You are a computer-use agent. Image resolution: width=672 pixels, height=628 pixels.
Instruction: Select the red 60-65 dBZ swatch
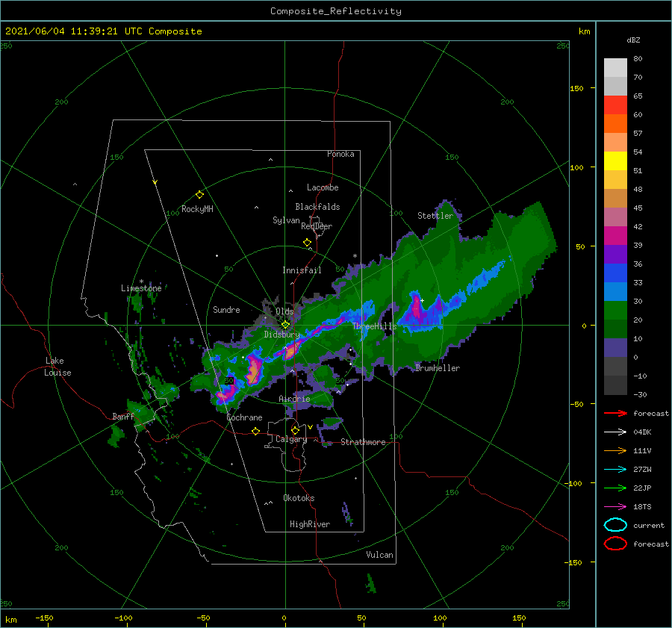615,105
